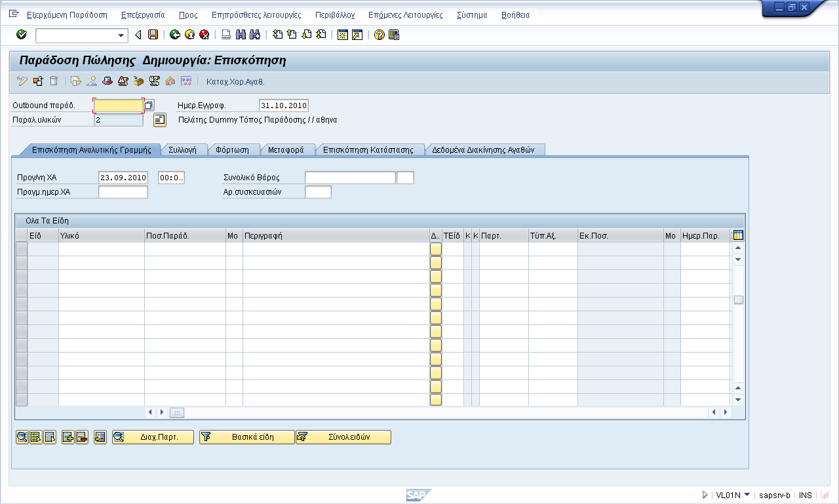839x504 pixels.
Task: Click the Ποσ.Παράδ. column header
Action: [x=185, y=235]
